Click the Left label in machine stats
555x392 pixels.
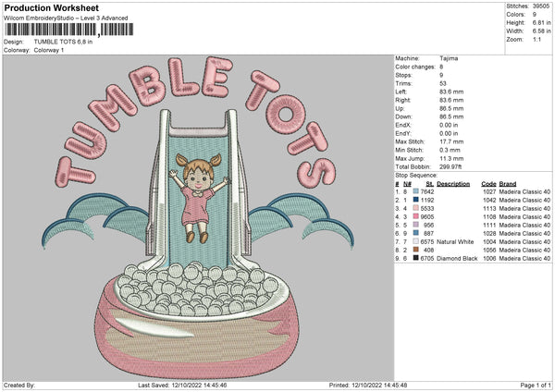pyautogui.click(x=400, y=92)
